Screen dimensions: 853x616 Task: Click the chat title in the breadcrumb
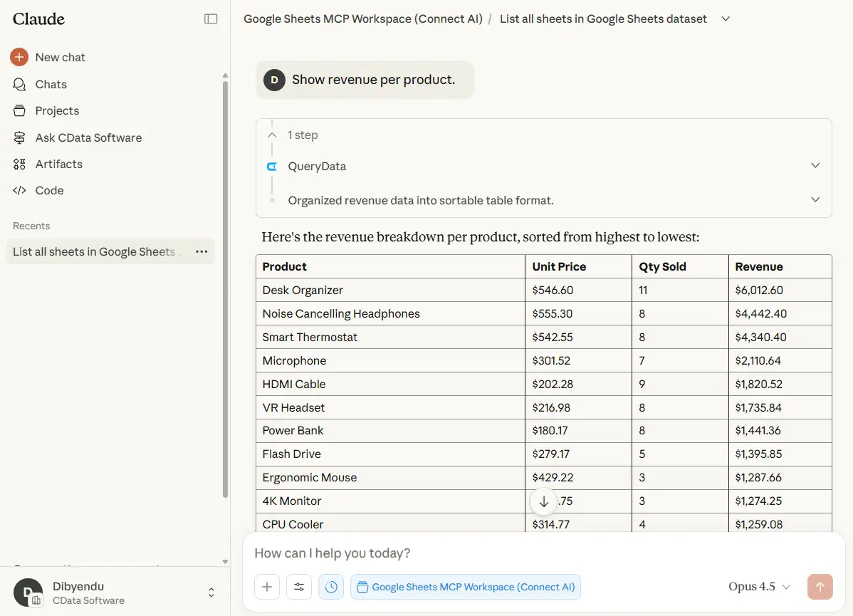[x=603, y=19]
